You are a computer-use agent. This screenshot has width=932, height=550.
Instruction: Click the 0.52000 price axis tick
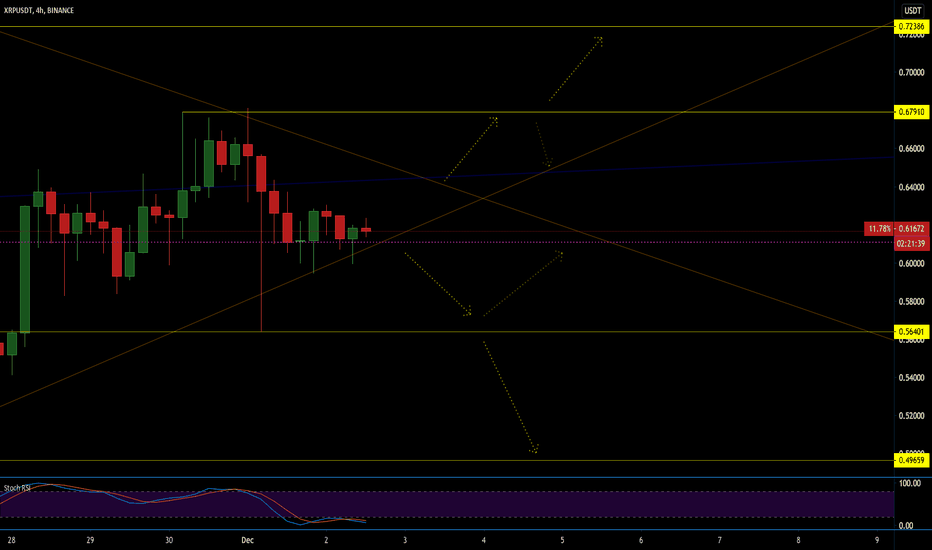[911, 416]
